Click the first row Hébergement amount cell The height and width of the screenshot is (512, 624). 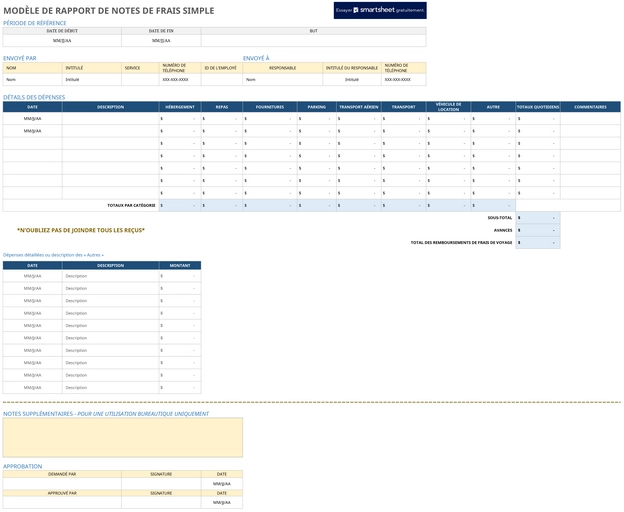pos(180,119)
